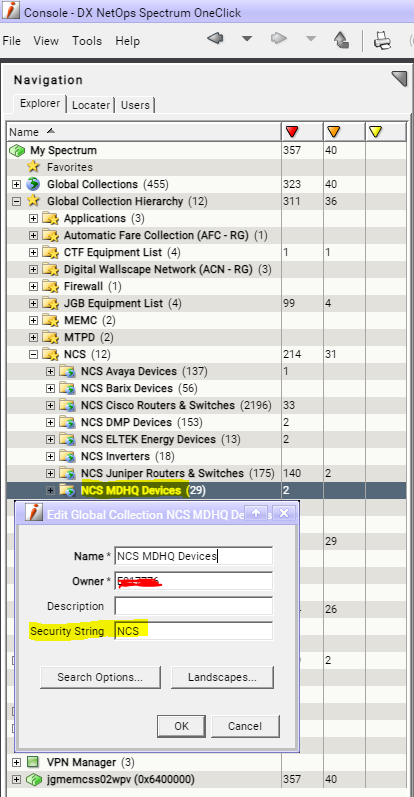
Task: Click the NCS folder icon
Action: (x=50, y=355)
